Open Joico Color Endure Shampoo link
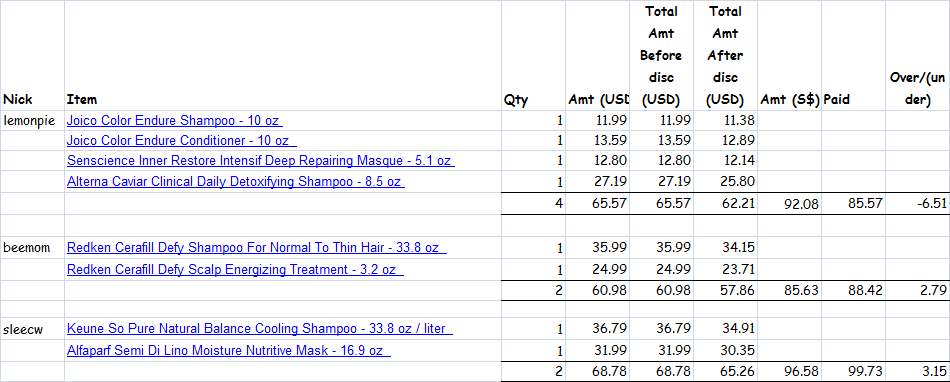This screenshot has width=950, height=382. (174, 120)
